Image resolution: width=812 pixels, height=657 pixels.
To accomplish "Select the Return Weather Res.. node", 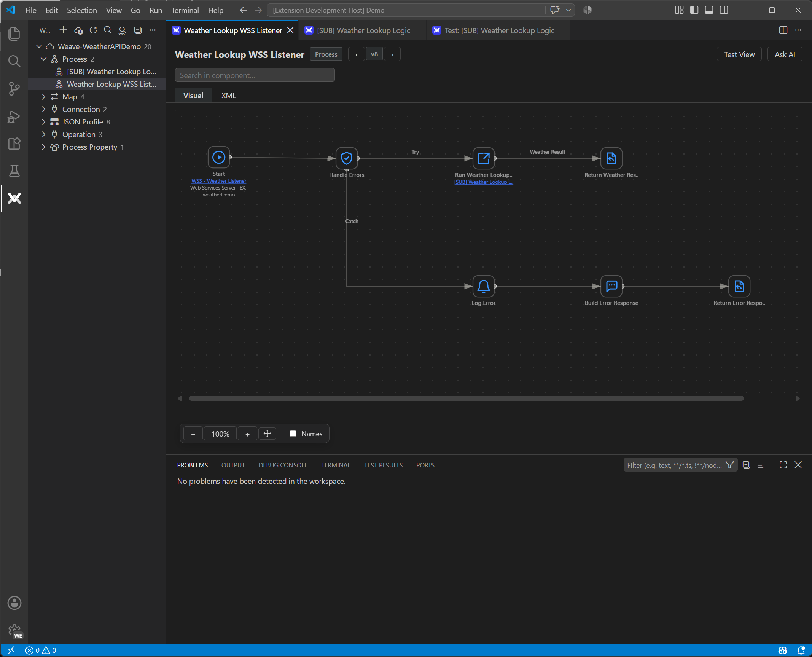I will (611, 158).
